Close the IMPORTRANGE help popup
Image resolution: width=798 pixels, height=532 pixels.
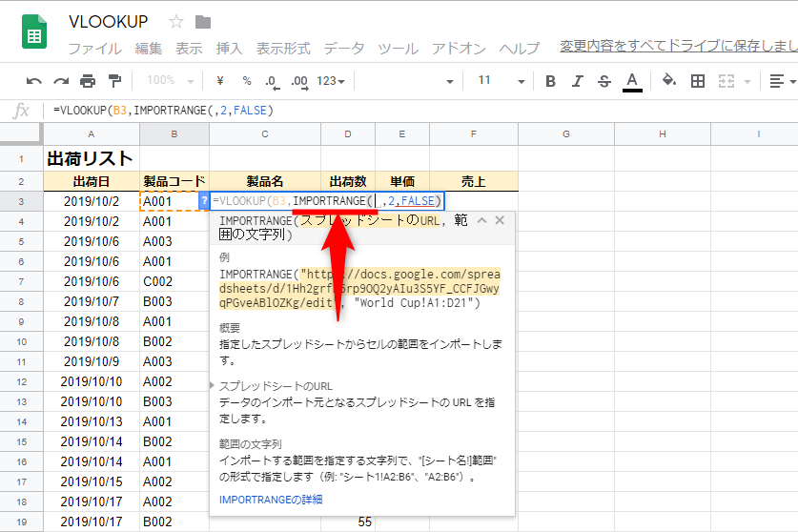500,220
